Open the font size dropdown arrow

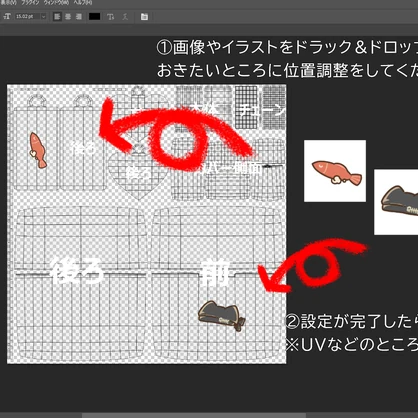point(43,16)
